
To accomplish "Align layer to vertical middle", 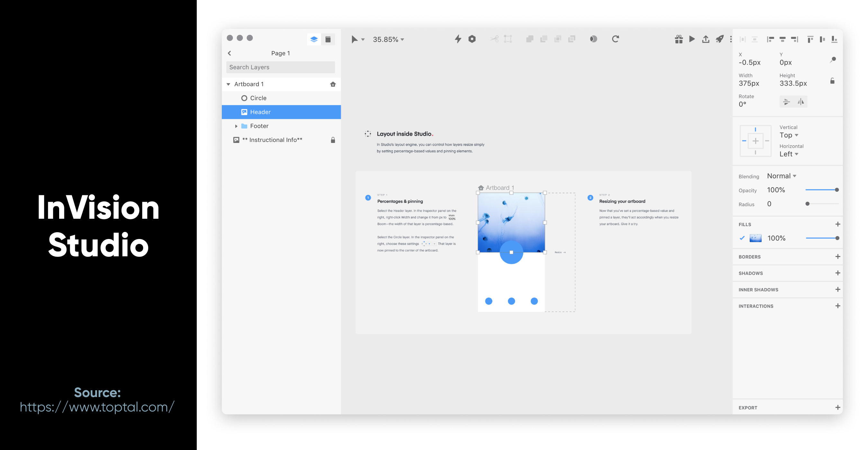I will [x=822, y=40].
